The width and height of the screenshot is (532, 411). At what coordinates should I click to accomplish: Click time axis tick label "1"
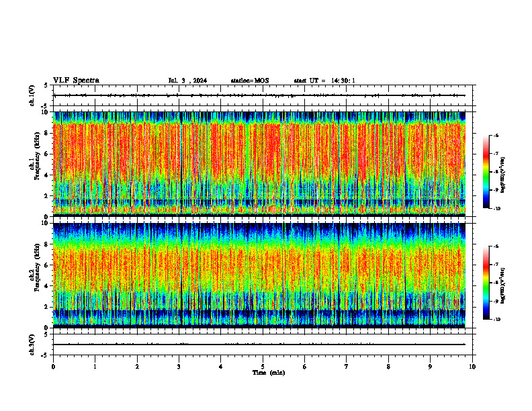click(95, 367)
